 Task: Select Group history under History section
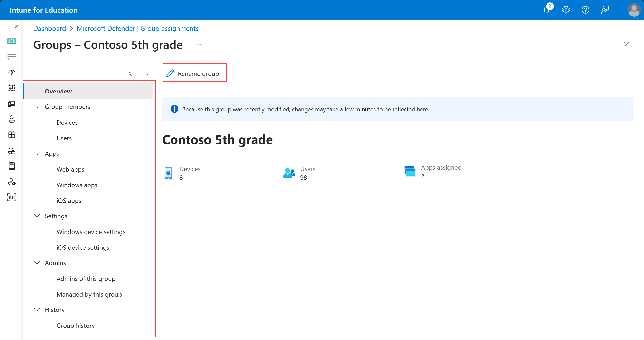click(76, 325)
